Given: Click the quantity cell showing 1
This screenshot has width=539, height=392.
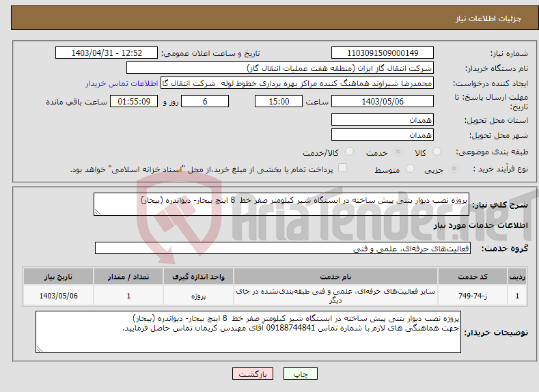Looking at the screenshot, I should 128,296.
